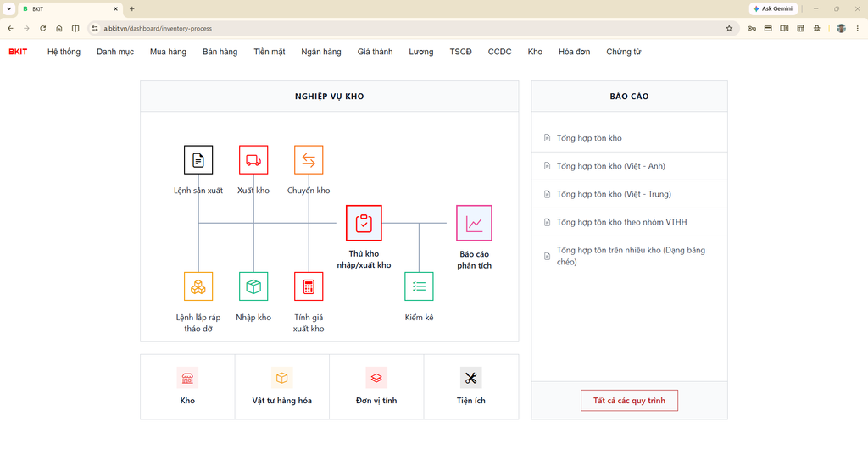
Task: Click the Đơn vị tính layers icon
Action: 376,378
